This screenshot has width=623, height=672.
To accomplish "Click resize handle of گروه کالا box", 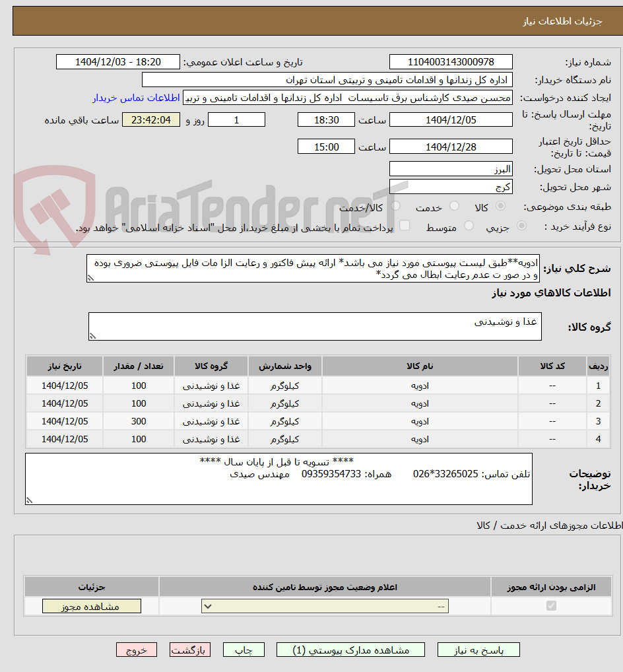I will pyautogui.click(x=92, y=337).
